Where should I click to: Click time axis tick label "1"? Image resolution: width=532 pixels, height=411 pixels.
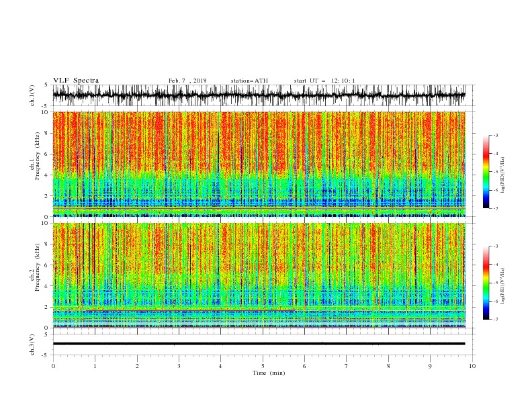[95, 366]
